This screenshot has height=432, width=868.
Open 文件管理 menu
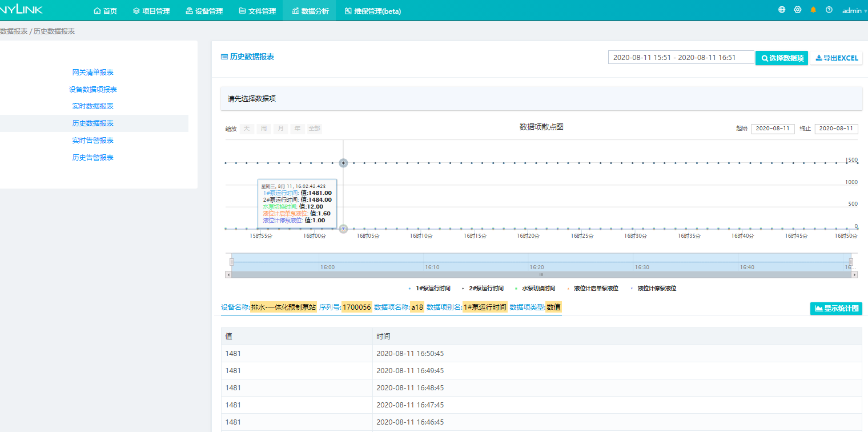point(258,11)
